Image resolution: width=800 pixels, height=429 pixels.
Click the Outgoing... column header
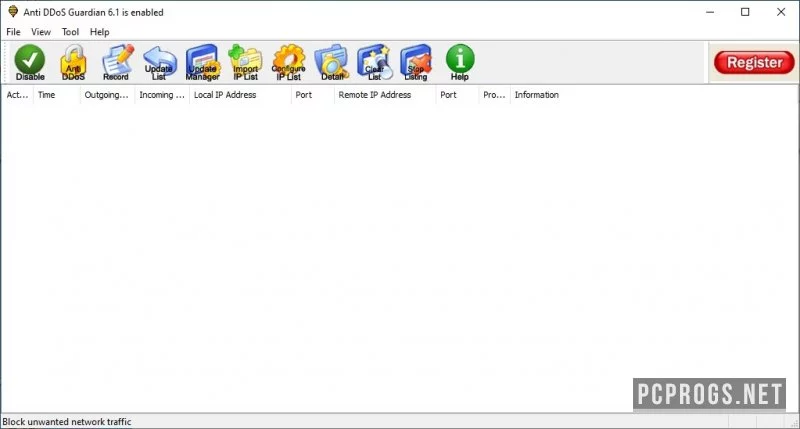pyautogui.click(x=107, y=95)
